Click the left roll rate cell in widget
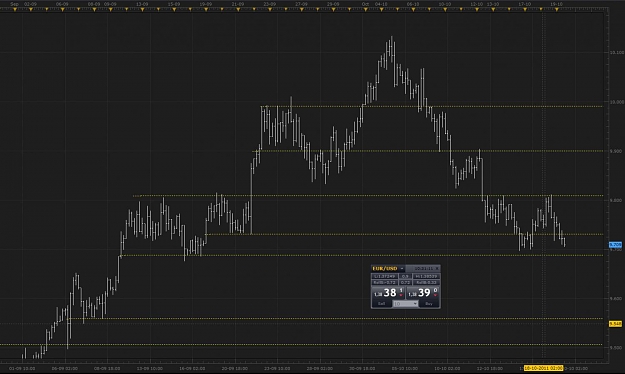625x374 pixels. tap(385, 283)
